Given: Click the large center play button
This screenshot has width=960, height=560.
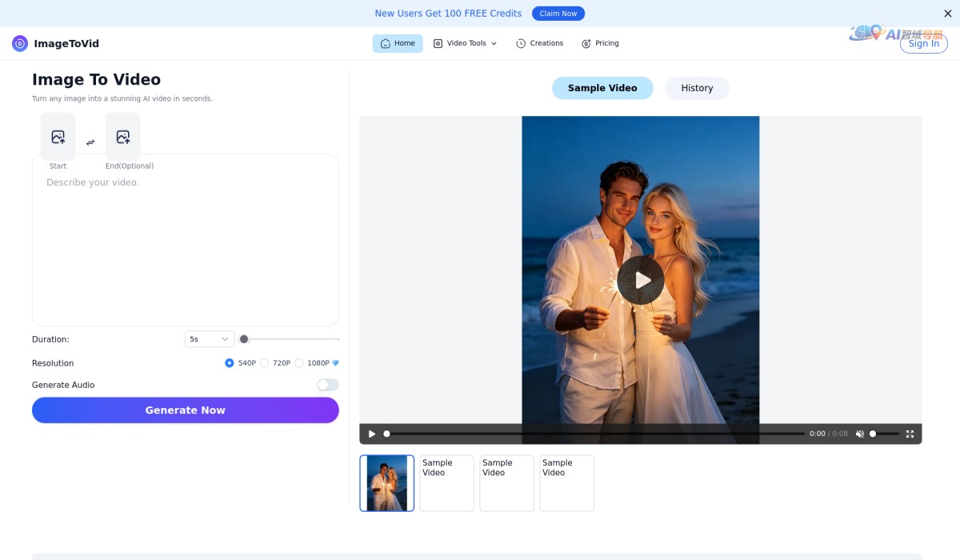Looking at the screenshot, I should click(641, 280).
